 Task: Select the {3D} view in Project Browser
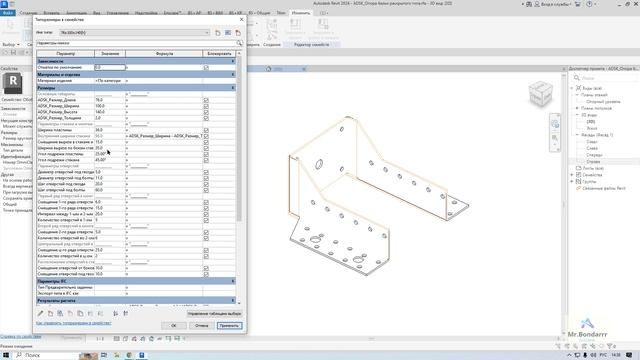click(x=591, y=122)
